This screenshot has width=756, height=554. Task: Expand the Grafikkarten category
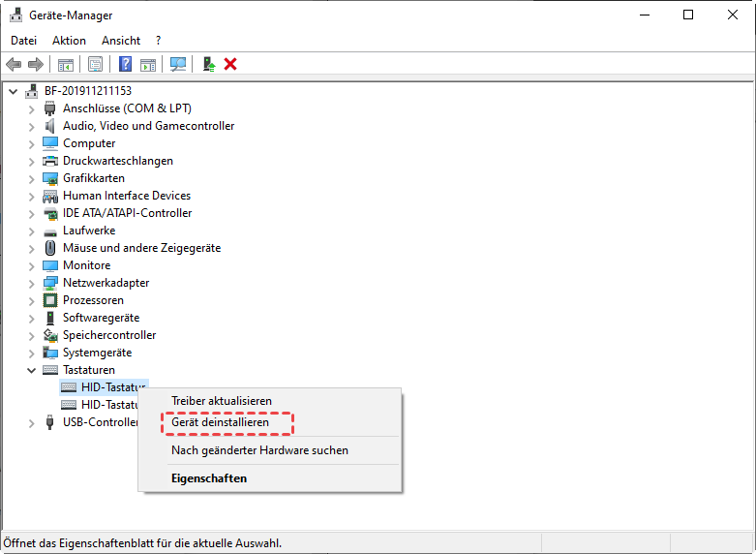[32, 178]
